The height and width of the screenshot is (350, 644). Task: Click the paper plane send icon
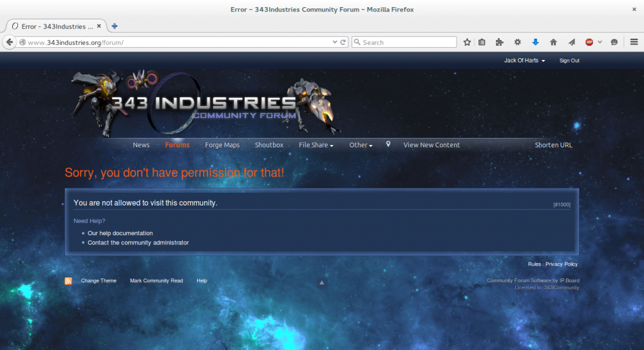(571, 42)
